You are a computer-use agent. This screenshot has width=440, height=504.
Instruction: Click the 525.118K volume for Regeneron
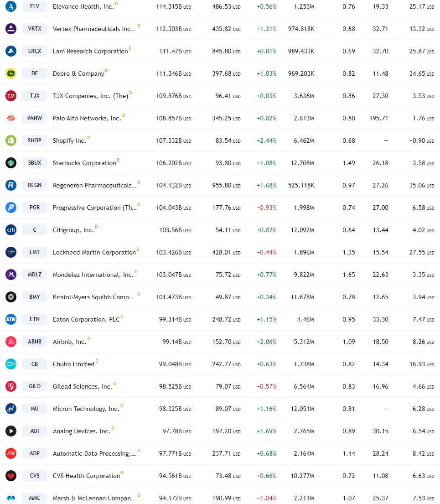coord(301,186)
